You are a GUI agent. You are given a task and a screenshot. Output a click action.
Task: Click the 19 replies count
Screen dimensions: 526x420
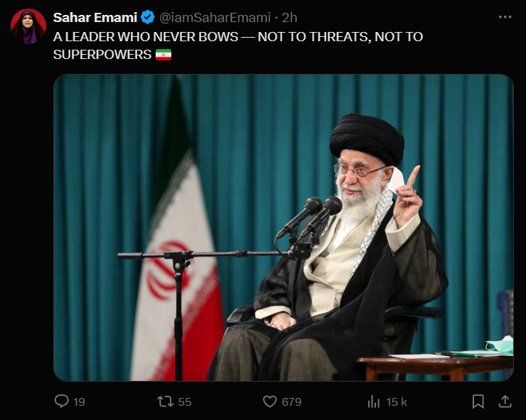(x=79, y=402)
